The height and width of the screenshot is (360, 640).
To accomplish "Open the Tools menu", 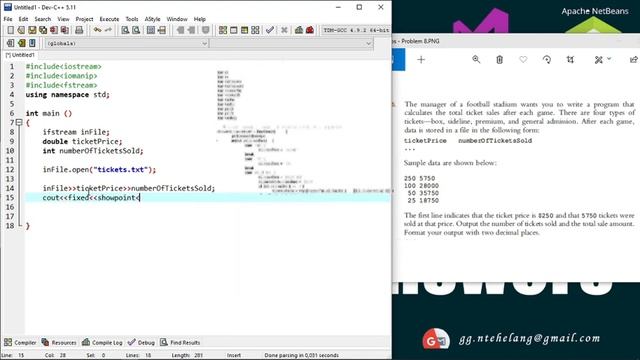I will (x=131, y=19).
